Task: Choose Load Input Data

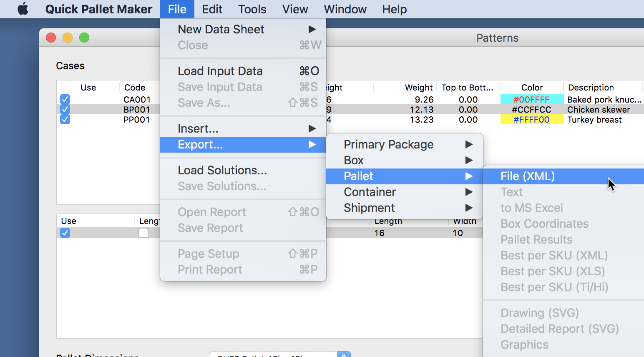Action: pyautogui.click(x=243, y=71)
